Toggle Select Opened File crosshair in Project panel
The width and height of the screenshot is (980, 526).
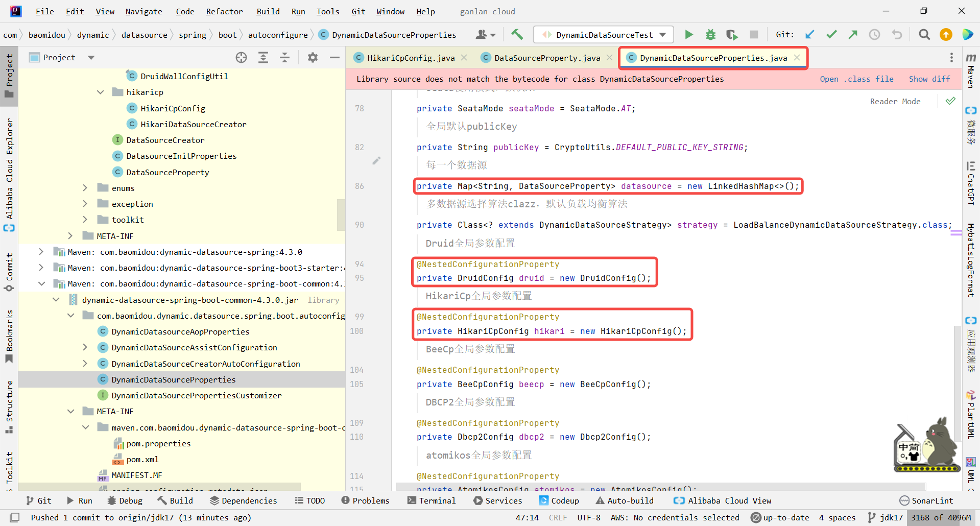241,57
